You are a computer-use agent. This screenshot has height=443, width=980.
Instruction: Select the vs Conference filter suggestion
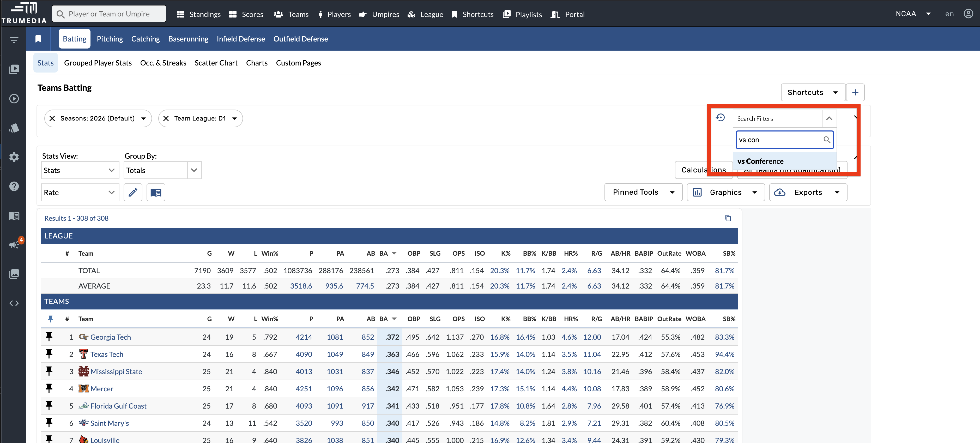(784, 161)
